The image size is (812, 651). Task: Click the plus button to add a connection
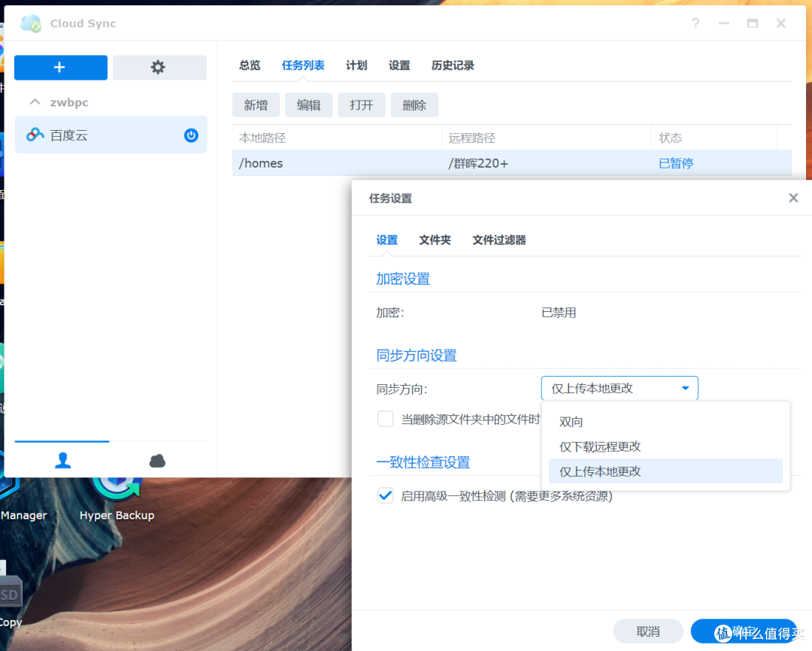coord(61,68)
